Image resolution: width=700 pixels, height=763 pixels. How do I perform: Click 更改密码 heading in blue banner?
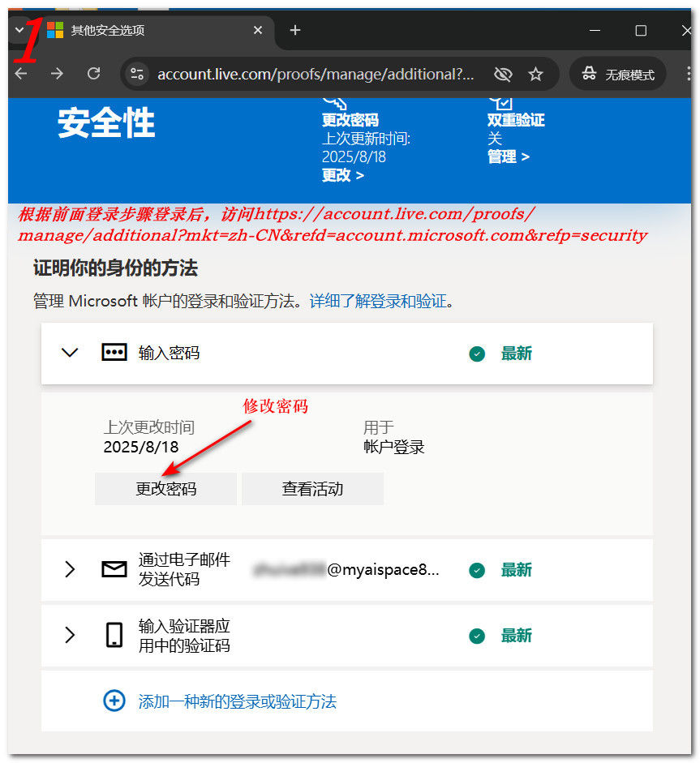tap(350, 120)
